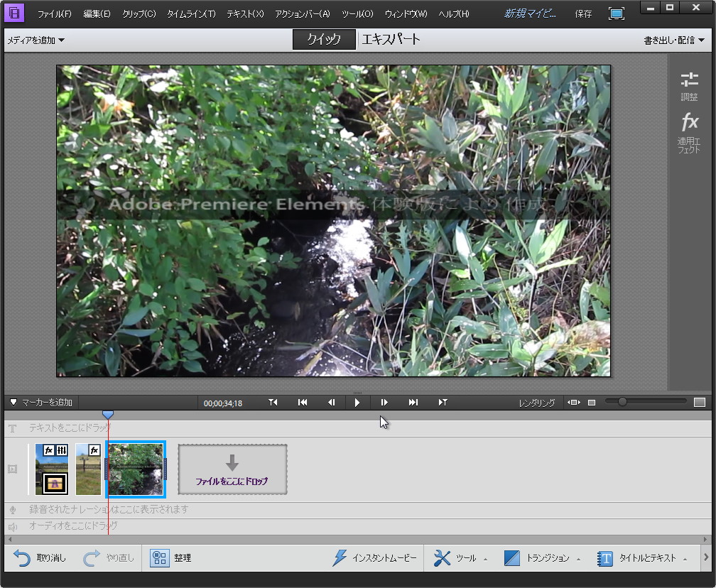Launch インスタントムービー (Instant Movie)
The height and width of the screenshot is (588, 716).
coord(376,557)
